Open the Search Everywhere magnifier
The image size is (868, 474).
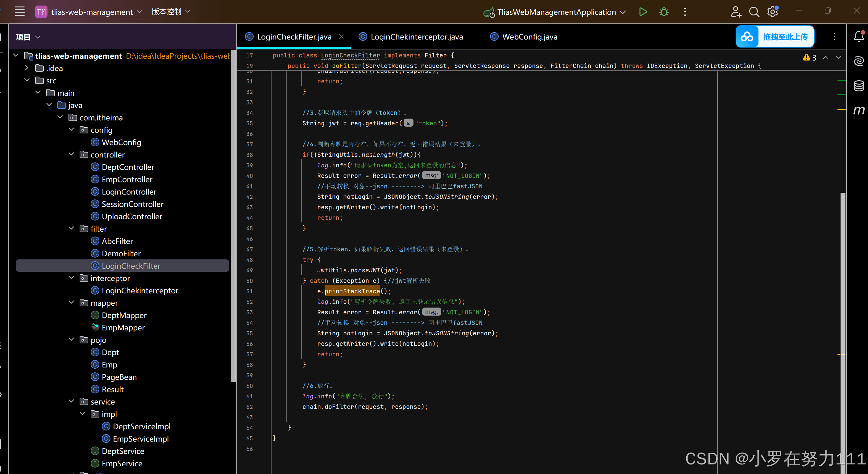click(754, 12)
